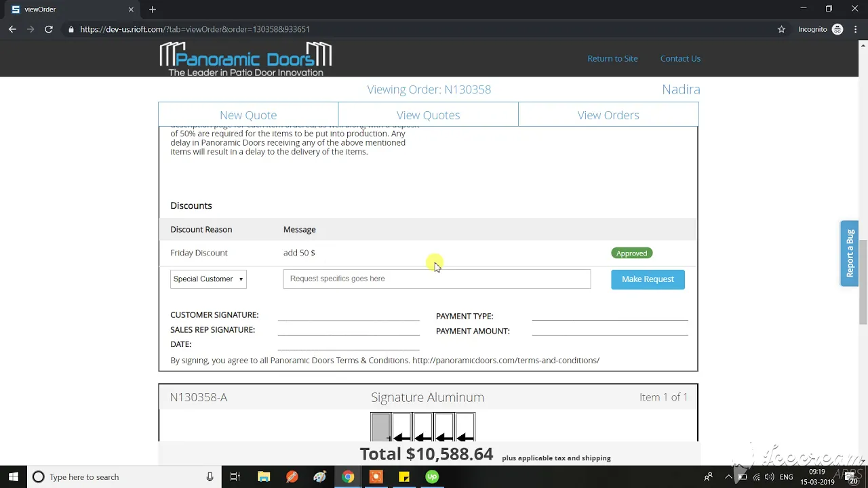Open the Action Center notifications icon

[853, 477]
